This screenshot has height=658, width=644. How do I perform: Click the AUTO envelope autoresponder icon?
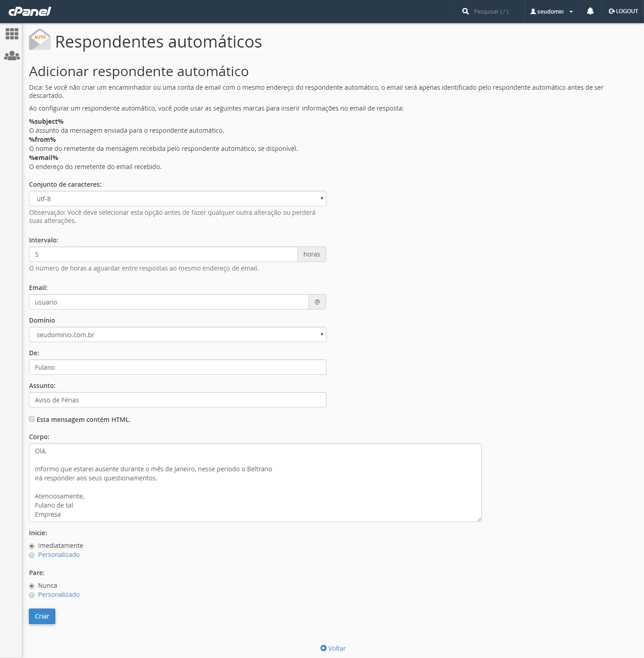[x=40, y=39]
